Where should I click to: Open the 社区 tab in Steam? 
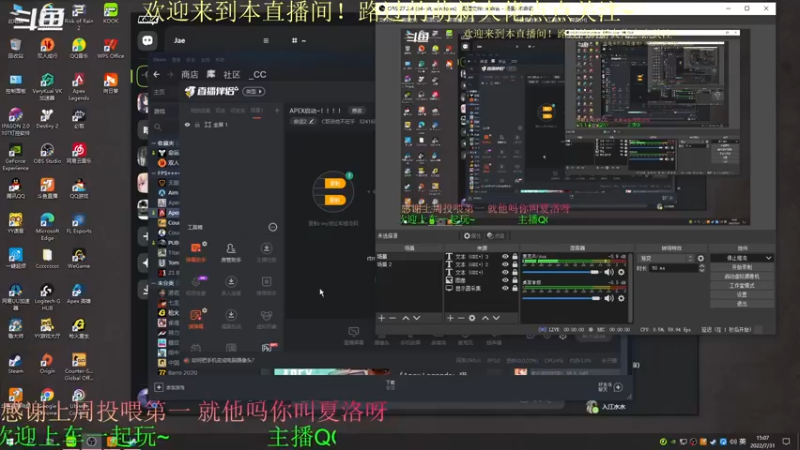[x=232, y=74]
